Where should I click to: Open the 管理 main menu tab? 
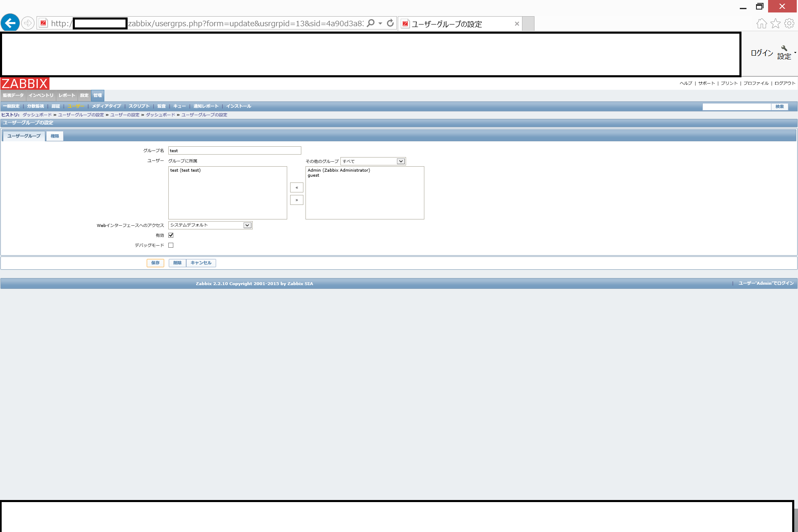98,96
